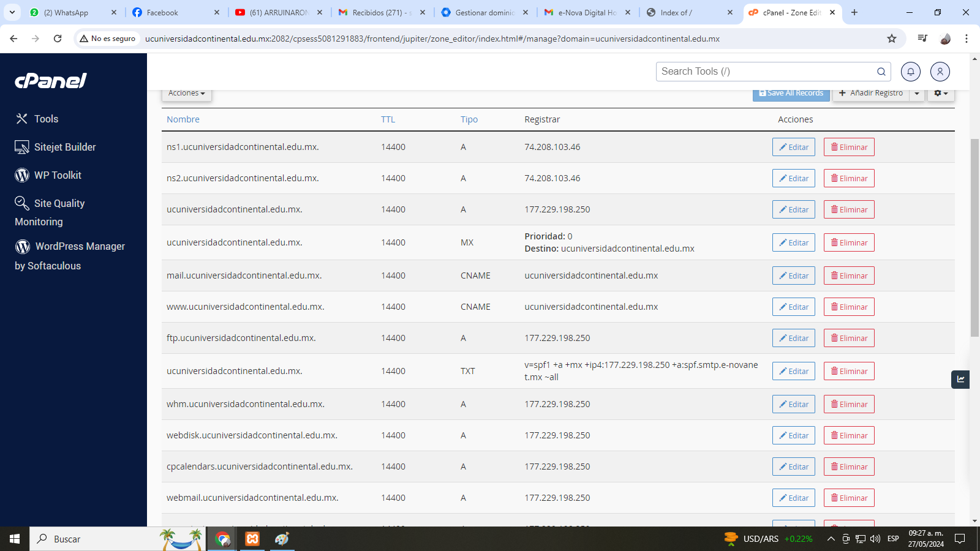Click the cPanel logo in sidebar

[51, 81]
